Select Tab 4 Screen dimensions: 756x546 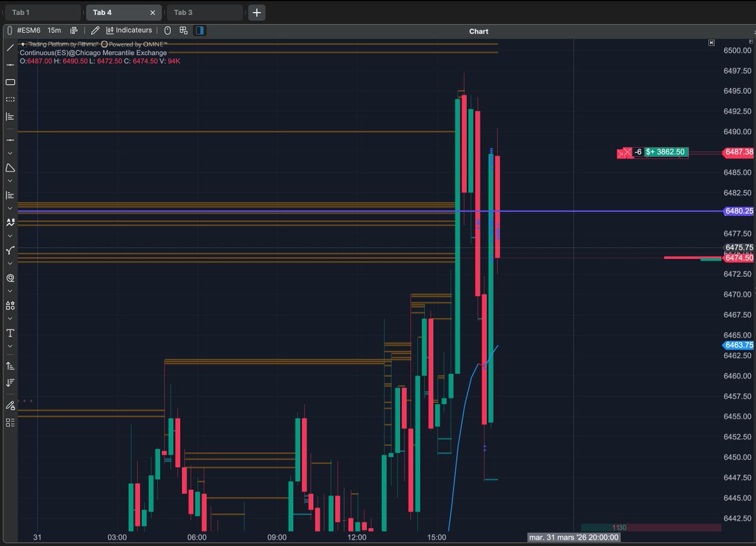123,13
